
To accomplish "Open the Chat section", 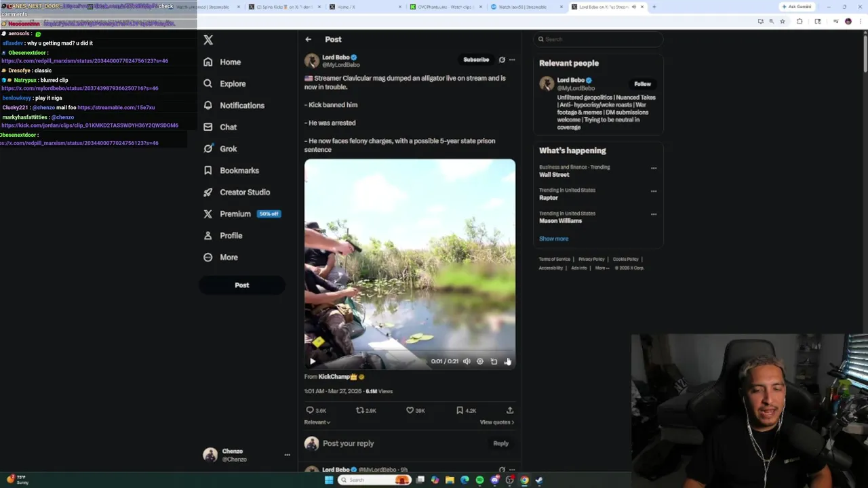I will [x=220, y=127].
